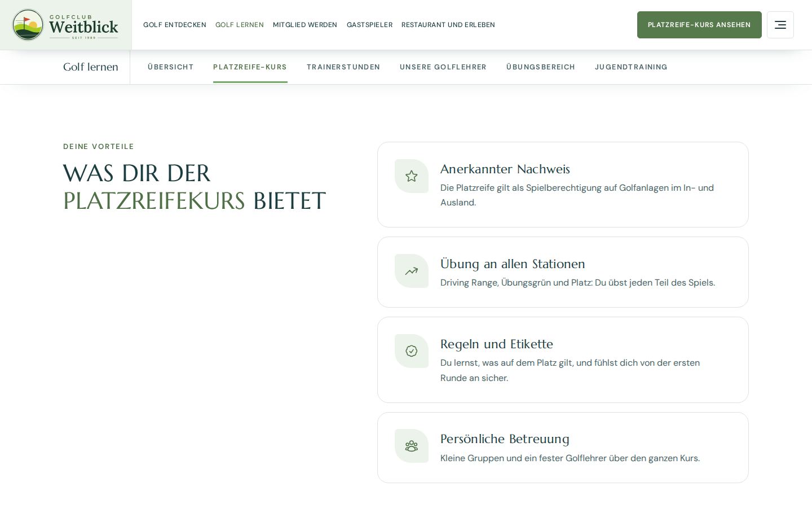The image size is (812, 508).
Task: Click the Kleine Gruppen description text
Action: (x=570, y=458)
